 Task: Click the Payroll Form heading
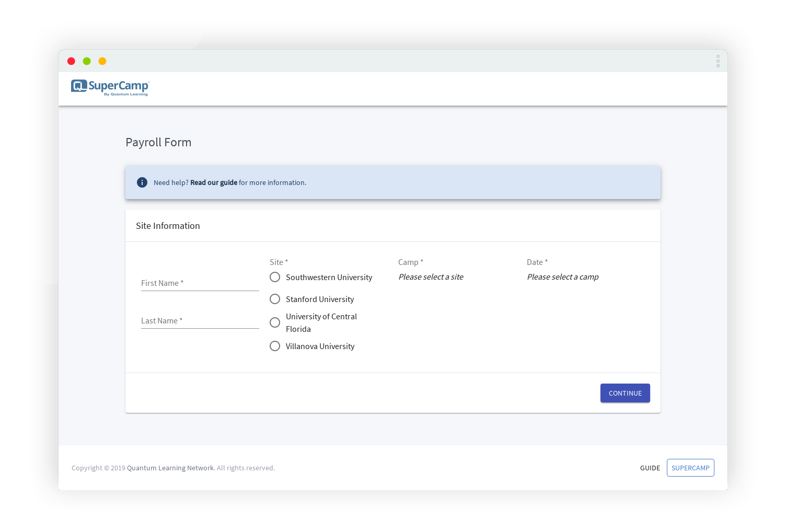click(158, 142)
